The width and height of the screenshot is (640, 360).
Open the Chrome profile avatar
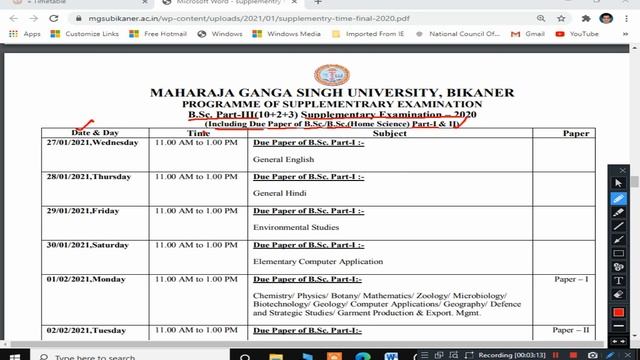(x=606, y=18)
